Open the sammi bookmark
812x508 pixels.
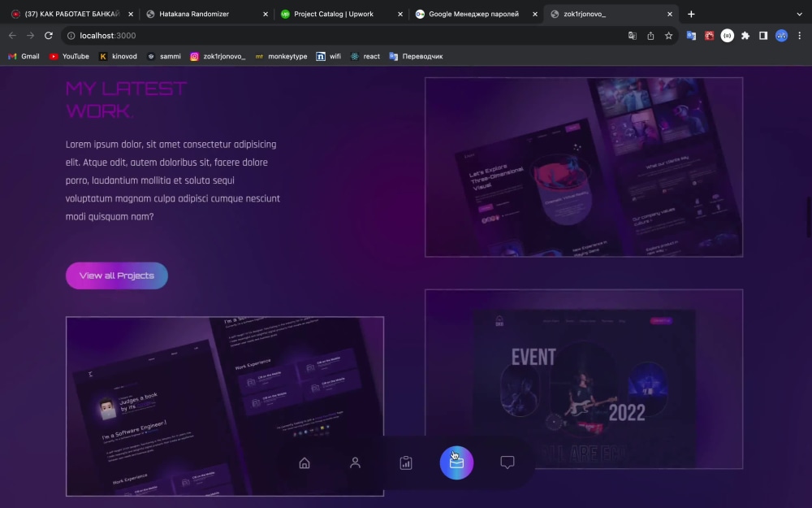[x=164, y=57]
